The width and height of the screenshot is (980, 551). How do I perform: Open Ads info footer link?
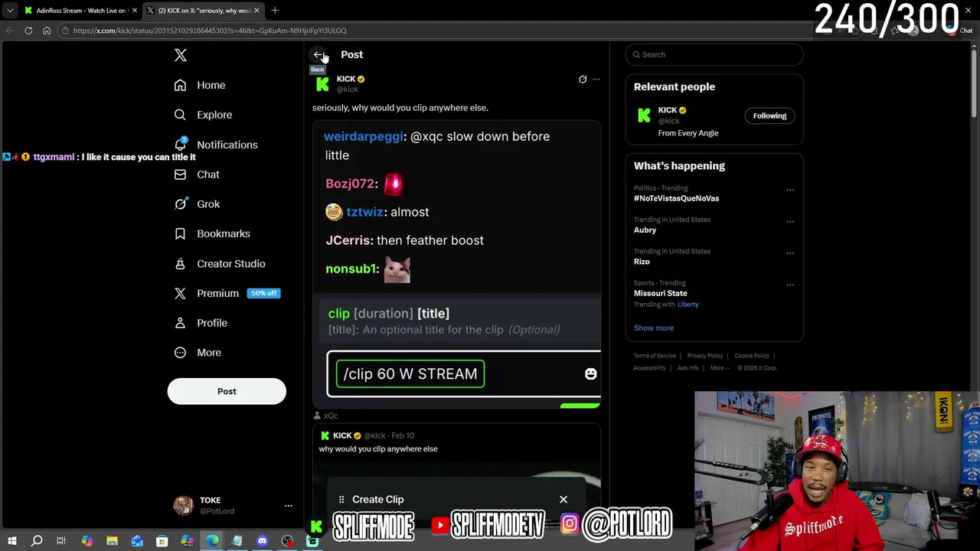(x=688, y=368)
